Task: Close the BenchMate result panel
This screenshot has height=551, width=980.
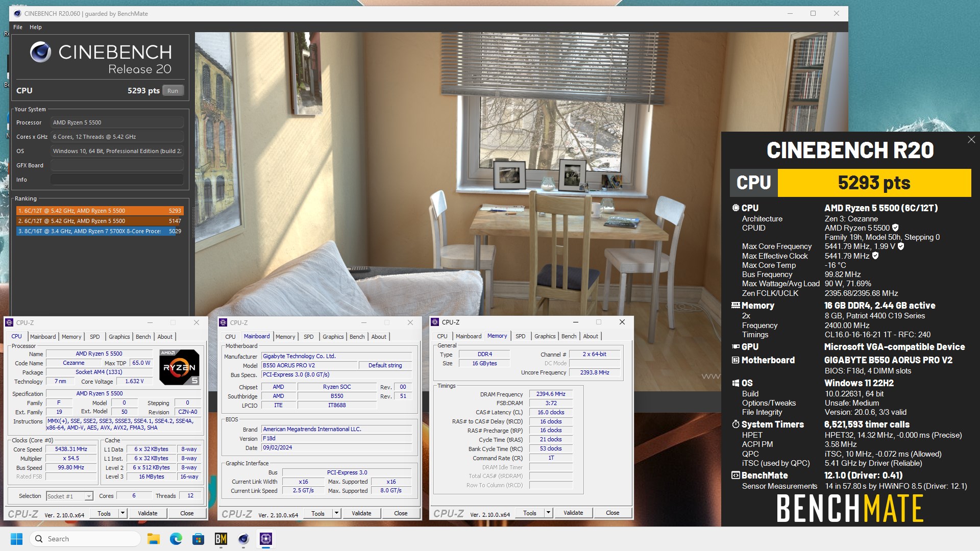Action: (x=971, y=140)
